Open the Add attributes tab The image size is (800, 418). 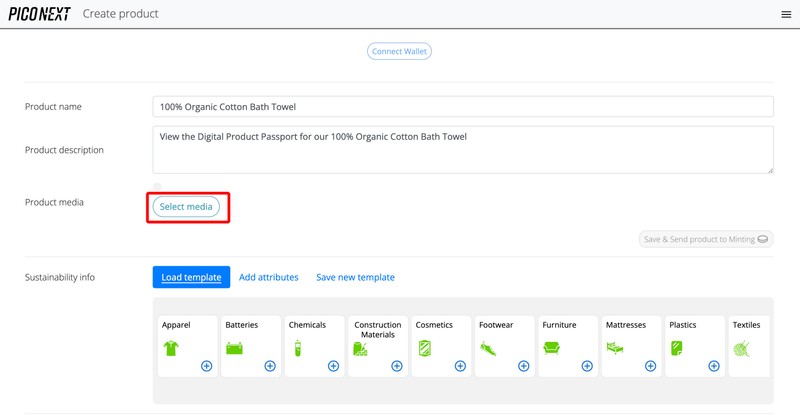[269, 277]
